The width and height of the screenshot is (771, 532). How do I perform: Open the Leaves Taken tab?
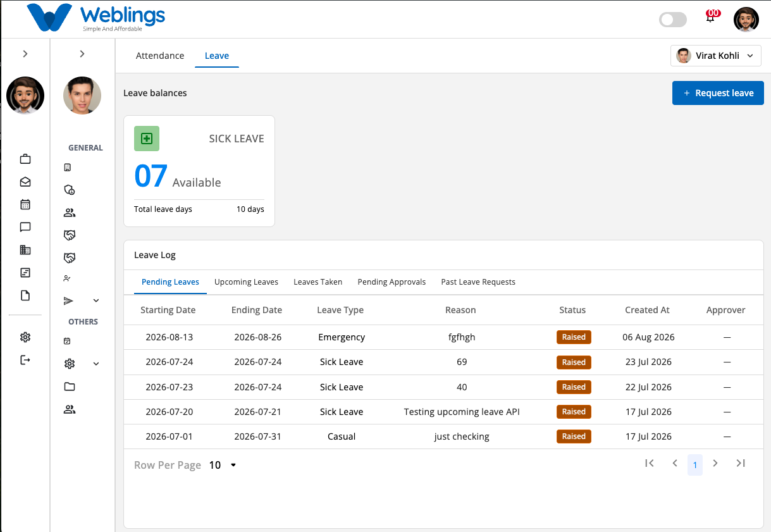pos(318,282)
